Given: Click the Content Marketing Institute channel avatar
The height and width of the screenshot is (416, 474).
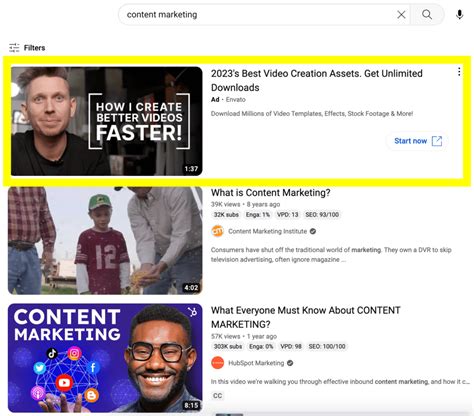Looking at the screenshot, I should coord(218,231).
